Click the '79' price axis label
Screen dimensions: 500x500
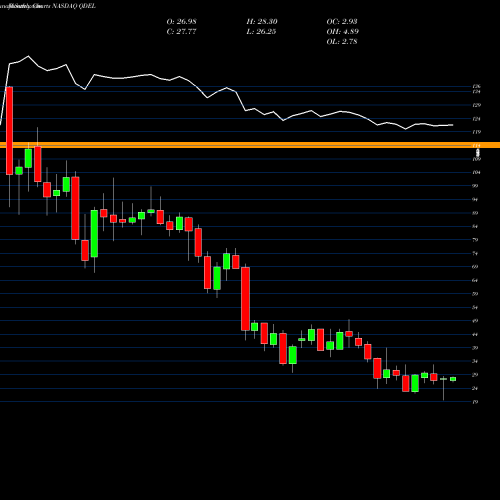(475, 240)
